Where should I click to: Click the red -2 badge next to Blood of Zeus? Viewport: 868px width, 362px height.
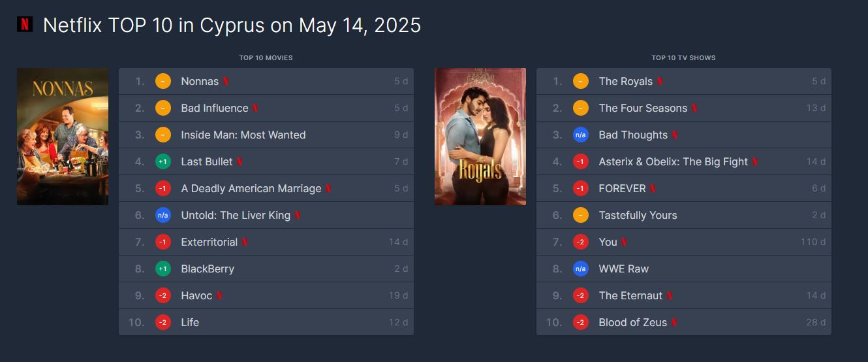tap(581, 322)
